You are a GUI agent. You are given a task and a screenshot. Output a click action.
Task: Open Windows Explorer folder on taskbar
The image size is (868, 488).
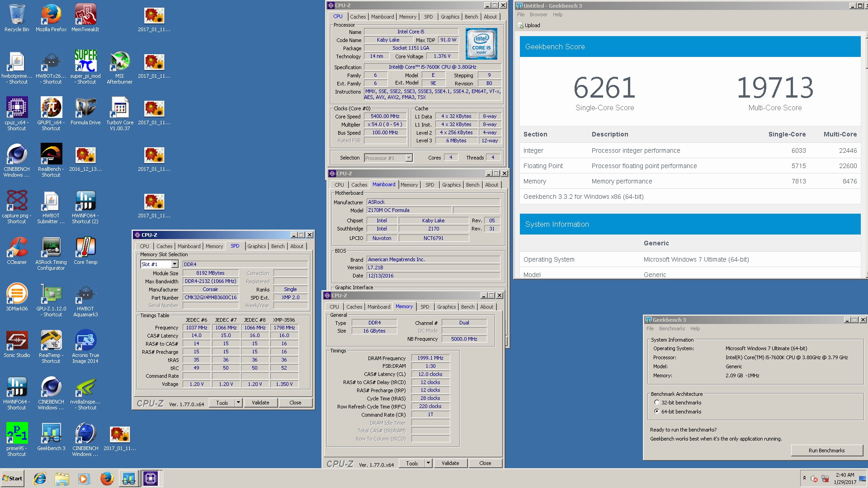(x=62, y=479)
